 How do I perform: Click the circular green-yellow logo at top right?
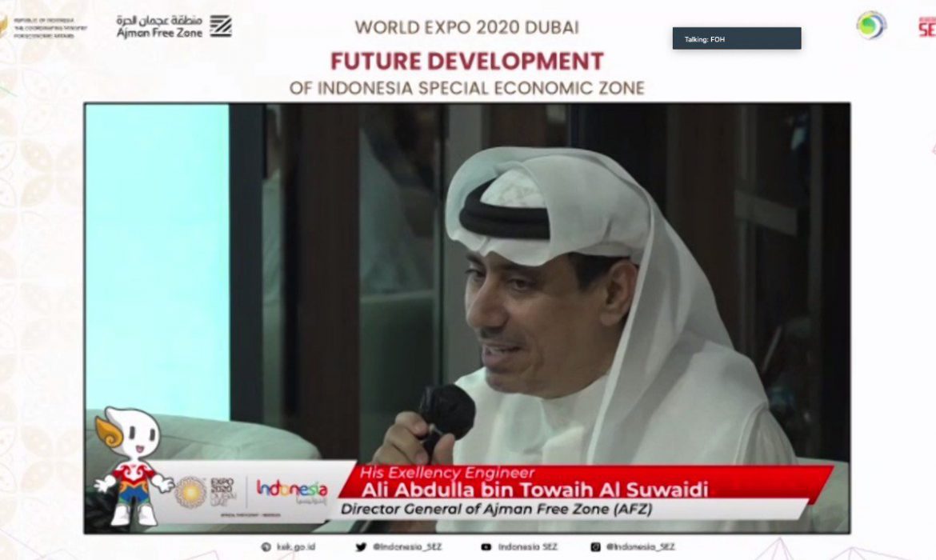(x=870, y=25)
